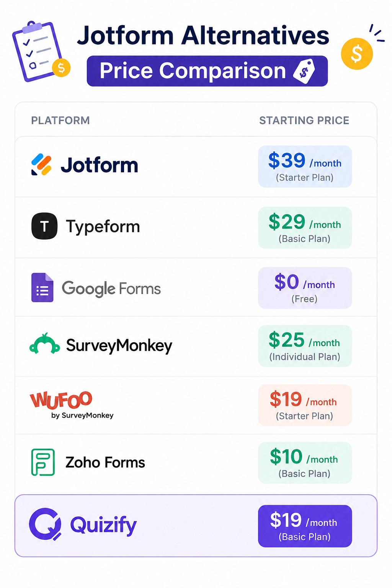392x588 pixels.
Task: Select the Google Forms $0/month Free badge
Action: click(305, 288)
